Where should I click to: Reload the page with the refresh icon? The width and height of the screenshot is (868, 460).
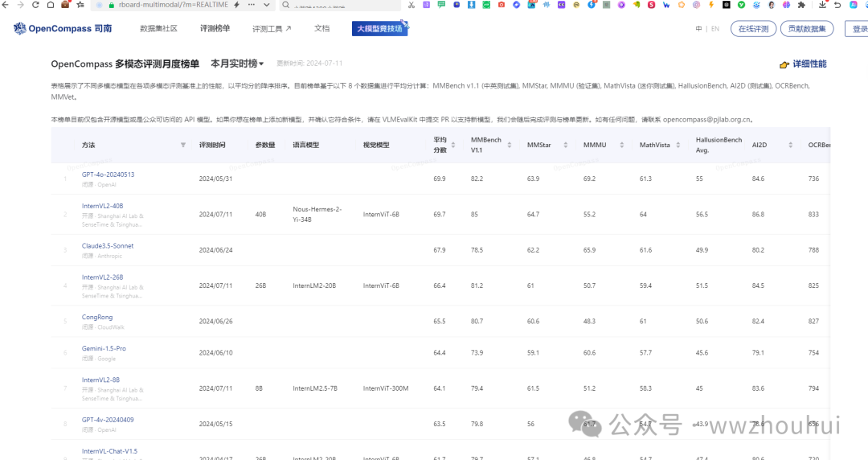(x=35, y=5)
